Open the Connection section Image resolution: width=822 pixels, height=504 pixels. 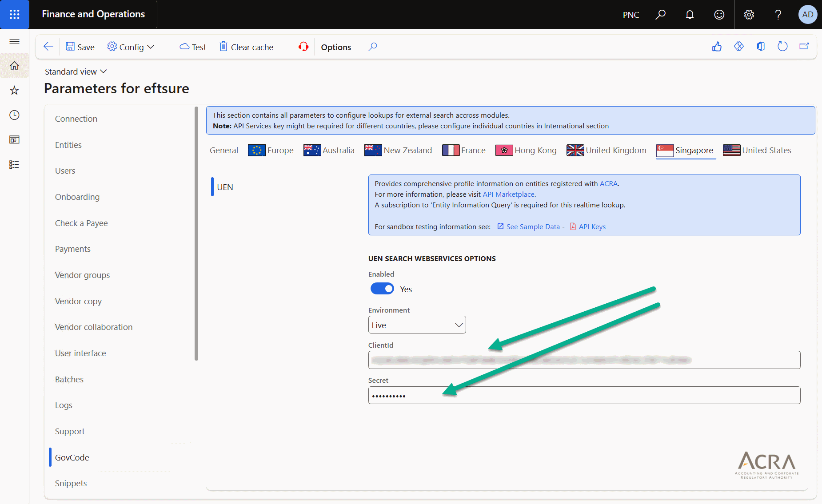(x=76, y=119)
